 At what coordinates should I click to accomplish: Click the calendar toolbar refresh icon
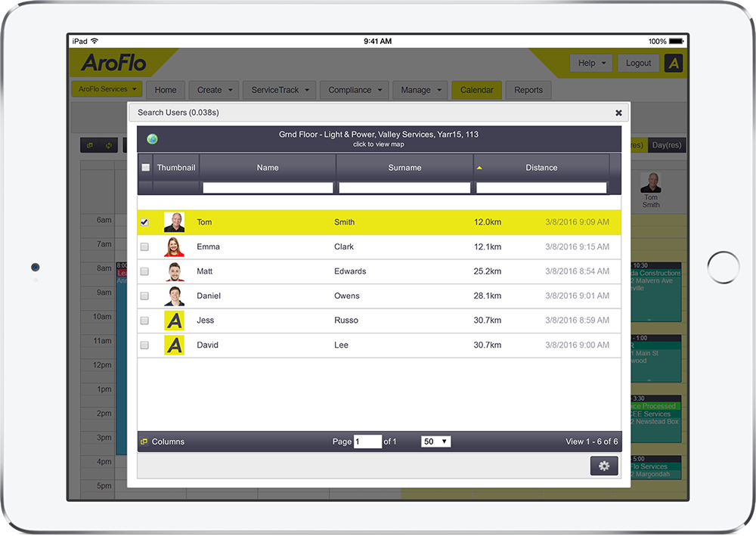click(108, 145)
